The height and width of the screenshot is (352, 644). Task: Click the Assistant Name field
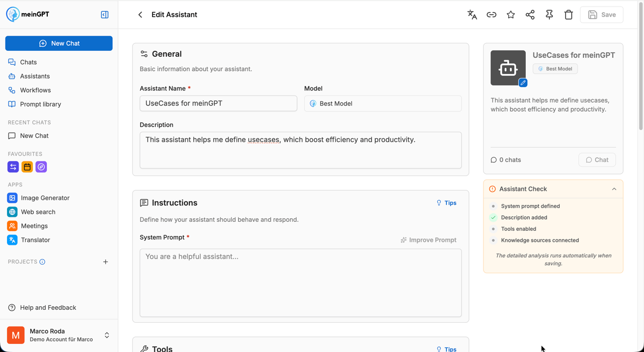click(x=218, y=104)
